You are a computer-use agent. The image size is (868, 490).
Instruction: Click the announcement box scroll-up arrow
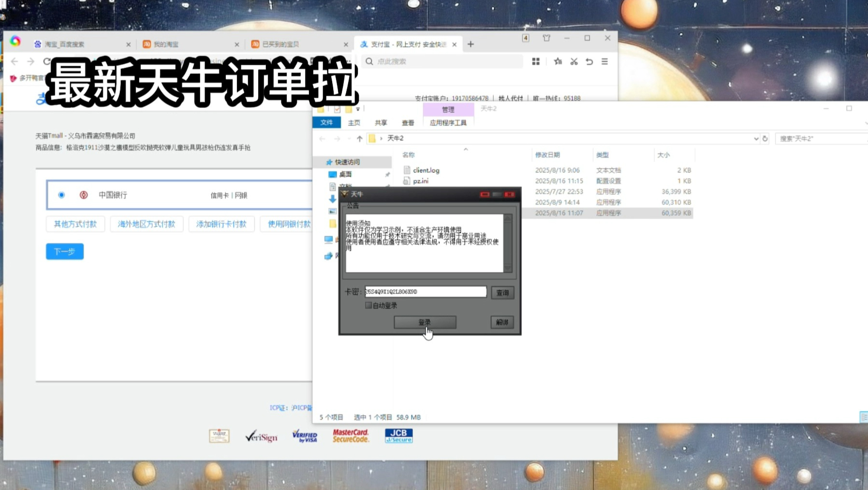508,219
